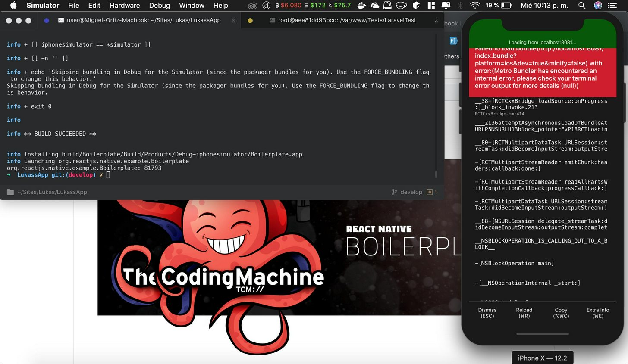Click the clock showing Mié 10:13 p. m.
The width and height of the screenshot is (628, 364).
544,6
